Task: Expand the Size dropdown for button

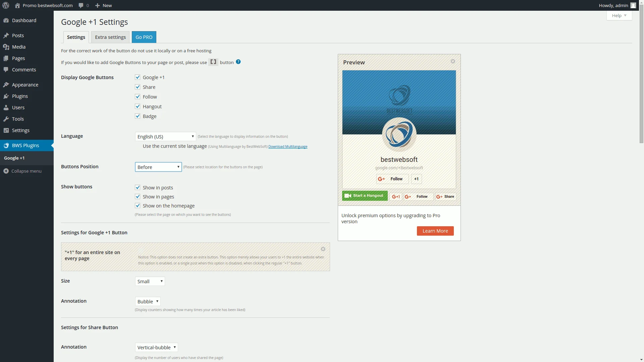Action: pos(150,281)
